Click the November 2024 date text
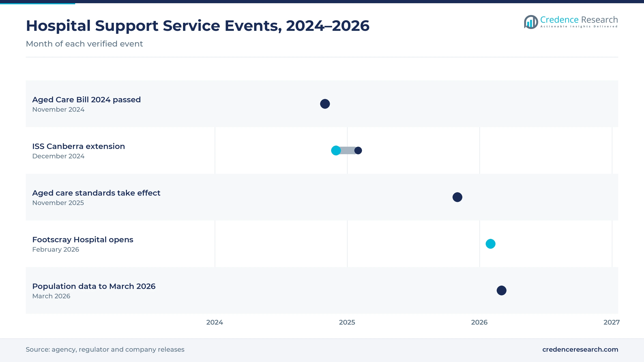This screenshot has height=362, width=644. pyautogui.click(x=58, y=109)
